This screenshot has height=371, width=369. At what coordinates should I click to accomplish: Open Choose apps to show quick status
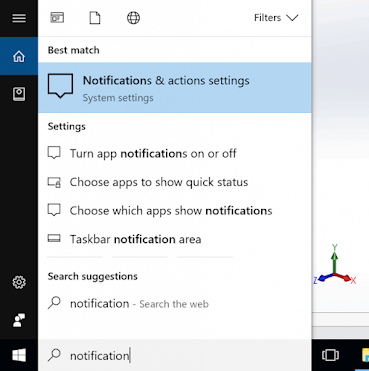pyautogui.click(x=175, y=182)
